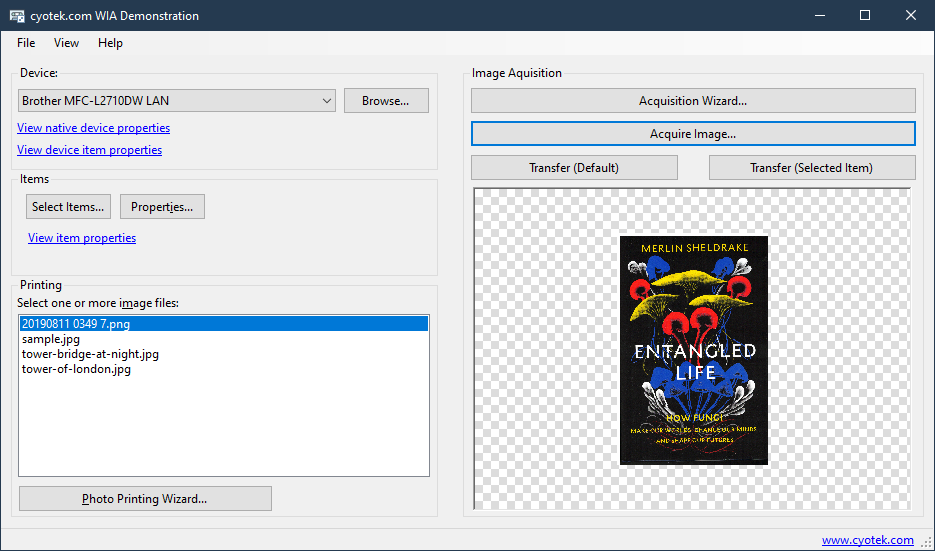Select tower-bridge-at-night.jpg in the list
Screen dimensions: 935x551
(x=224, y=354)
